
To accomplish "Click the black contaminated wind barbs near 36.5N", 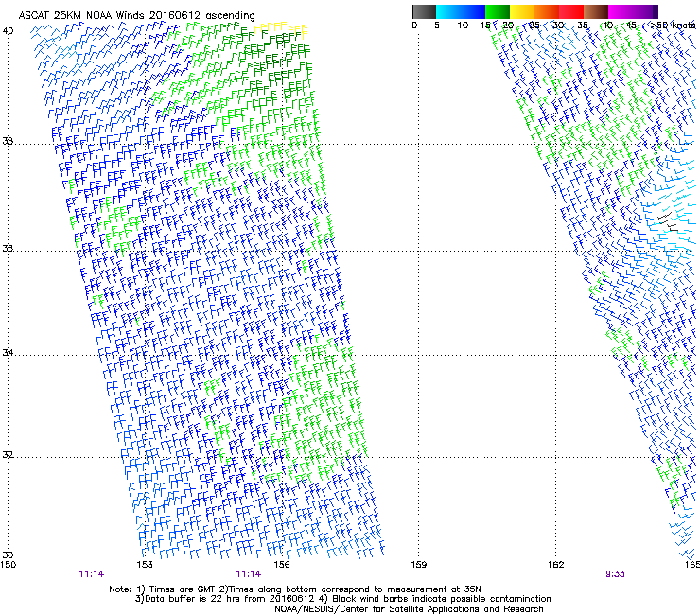I will (x=668, y=222).
